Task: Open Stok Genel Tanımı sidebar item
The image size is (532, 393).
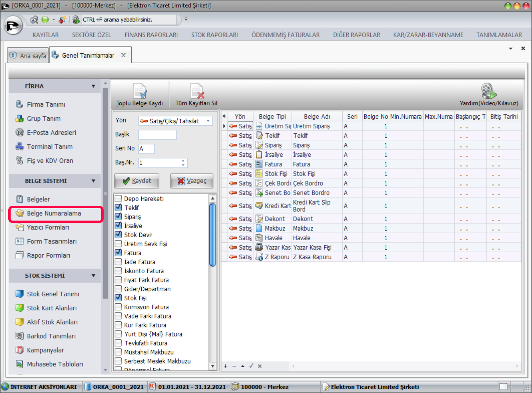Action: pyautogui.click(x=48, y=294)
